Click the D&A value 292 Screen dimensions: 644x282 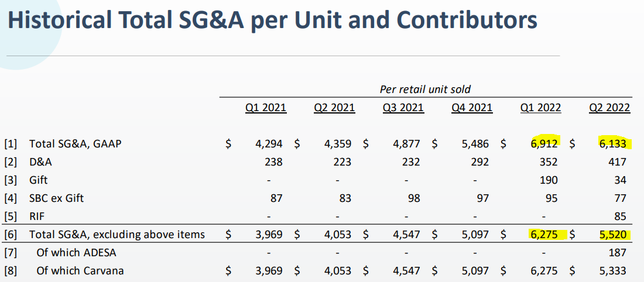[480, 162]
